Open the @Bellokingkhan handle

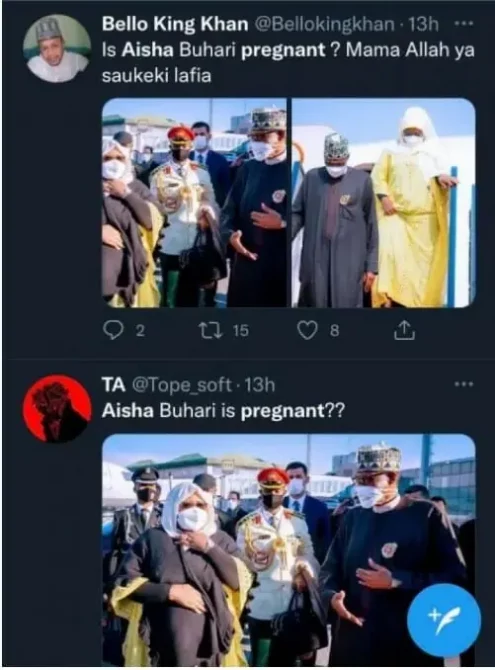(x=324, y=25)
